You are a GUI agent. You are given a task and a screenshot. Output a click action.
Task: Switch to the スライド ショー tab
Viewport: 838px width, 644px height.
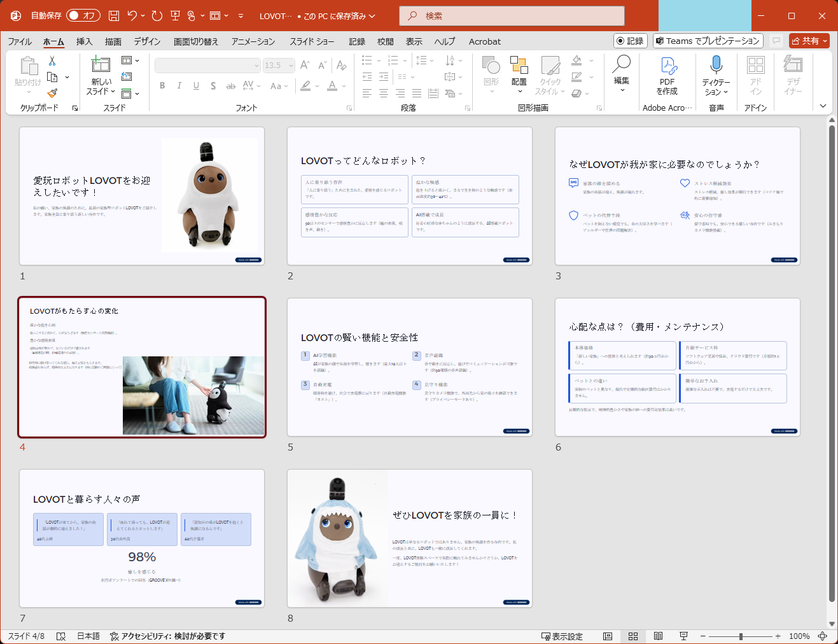(x=312, y=41)
